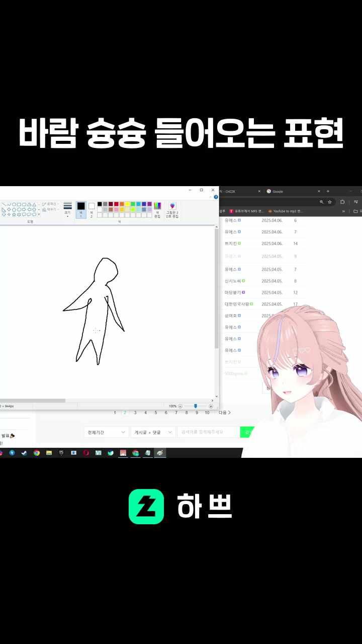Click the Paint help icon
Image resolution: width=362 pixels, height=644 pixels.
coord(216,197)
